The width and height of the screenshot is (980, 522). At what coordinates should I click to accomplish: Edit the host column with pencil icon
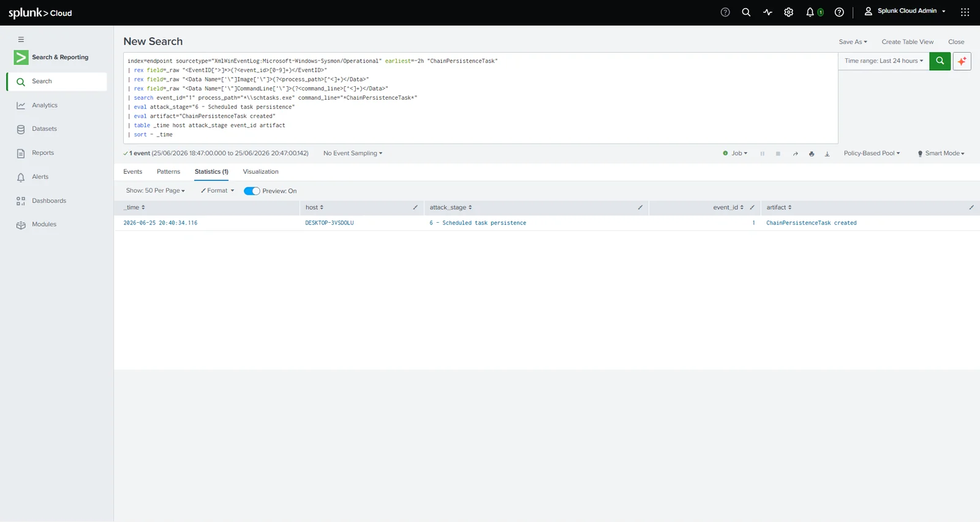(x=415, y=207)
